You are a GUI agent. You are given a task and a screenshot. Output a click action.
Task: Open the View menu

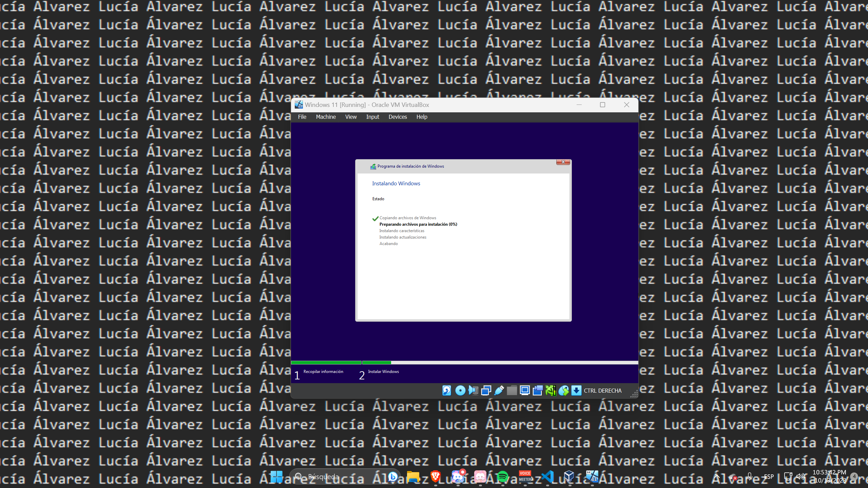click(x=351, y=117)
